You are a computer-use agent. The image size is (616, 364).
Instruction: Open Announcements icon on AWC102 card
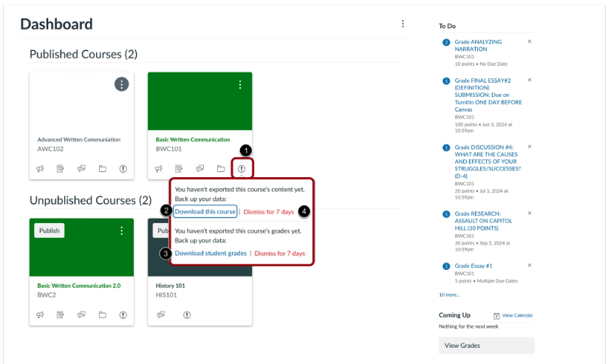[40, 169]
